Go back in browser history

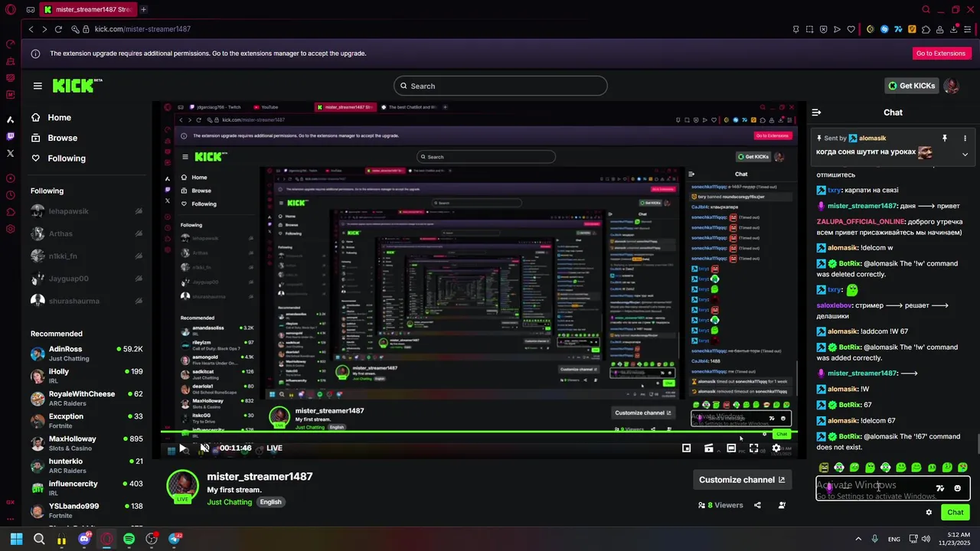[31, 29]
